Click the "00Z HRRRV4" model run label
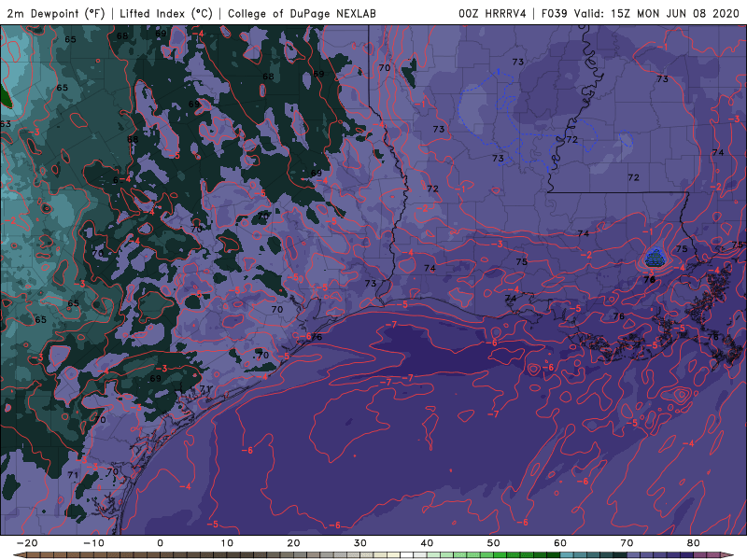Viewport: 747px width, 560px height. (x=492, y=13)
